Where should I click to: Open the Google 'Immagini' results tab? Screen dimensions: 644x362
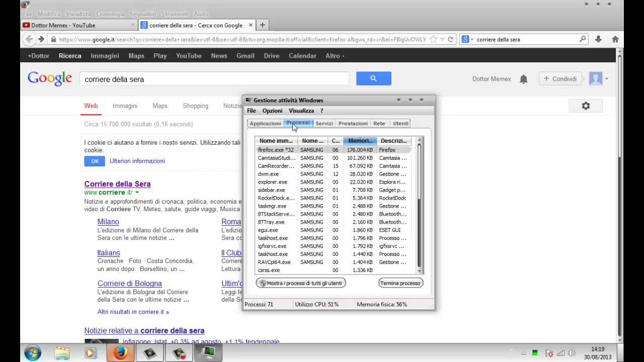point(125,106)
